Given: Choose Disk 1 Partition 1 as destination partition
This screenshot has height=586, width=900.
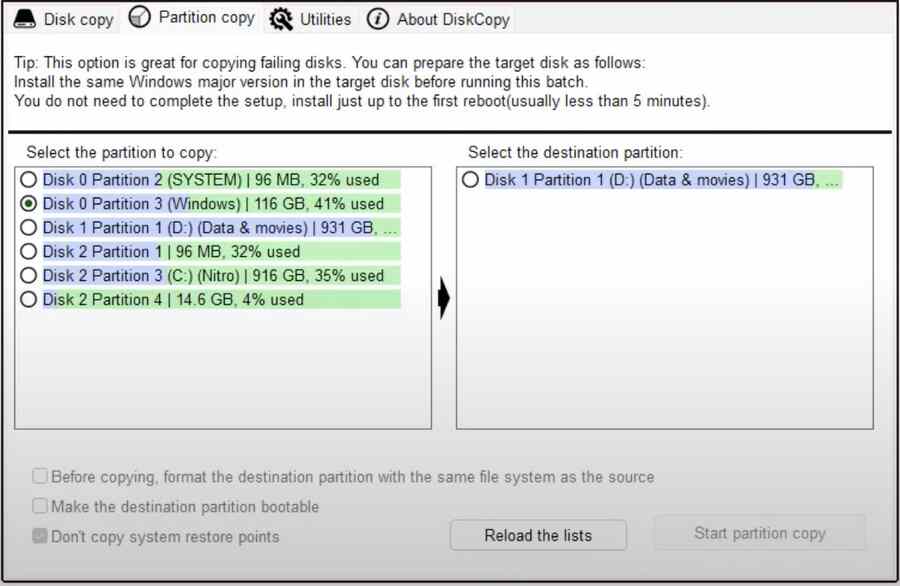Looking at the screenshot, I should coord(471,180).
